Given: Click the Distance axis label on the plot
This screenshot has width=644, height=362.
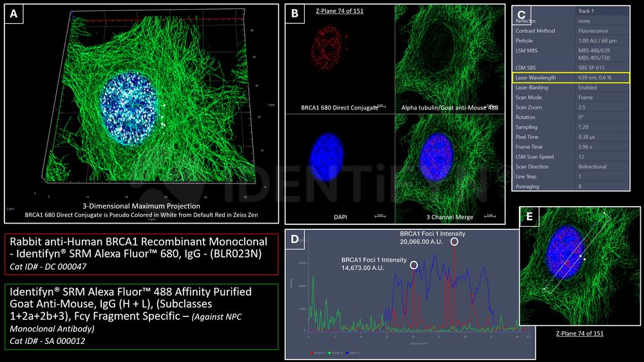Looking at the screenshot, I should click(x=418, y=343).
